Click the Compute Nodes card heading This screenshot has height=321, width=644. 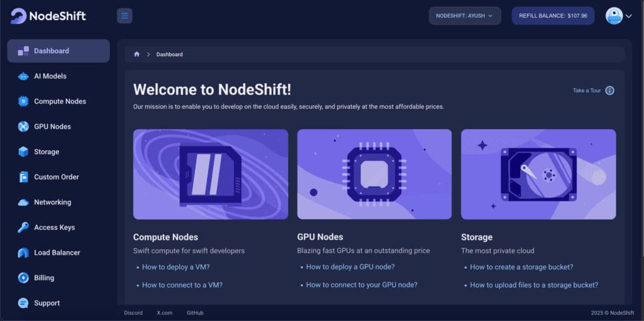tap(165, 237)
